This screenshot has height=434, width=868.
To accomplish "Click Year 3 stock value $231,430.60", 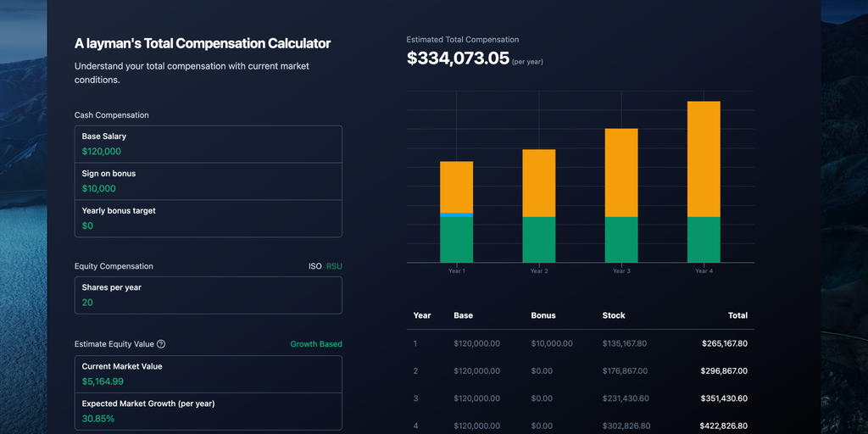I will tap(625, 398).
